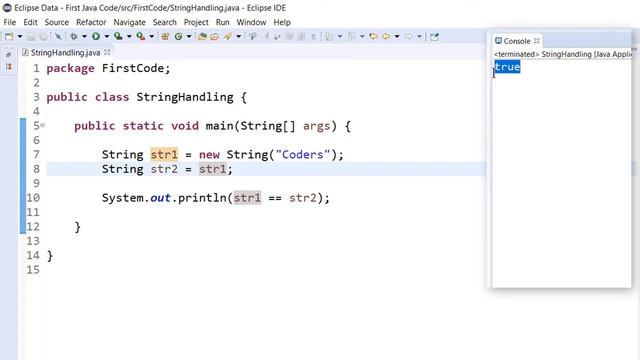The width and height of the screenshot is (640, 360).
Task: Click the Open Type icon
Action: pyautogui.click(x=202, y=36)
